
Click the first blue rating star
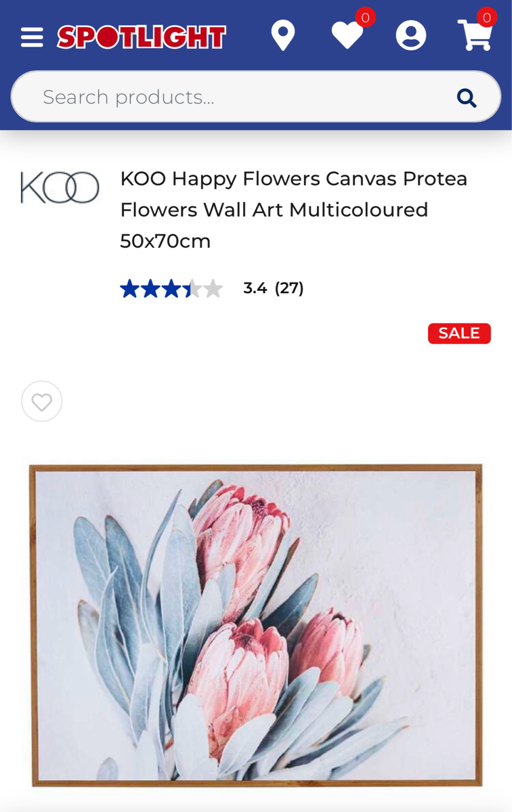129,289
